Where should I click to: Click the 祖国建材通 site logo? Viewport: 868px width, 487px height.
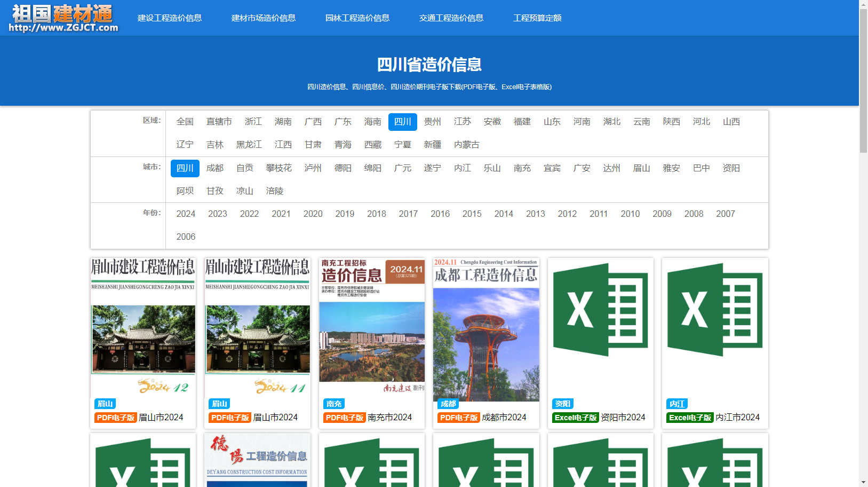pyautogui.click(x=63, y=18)
